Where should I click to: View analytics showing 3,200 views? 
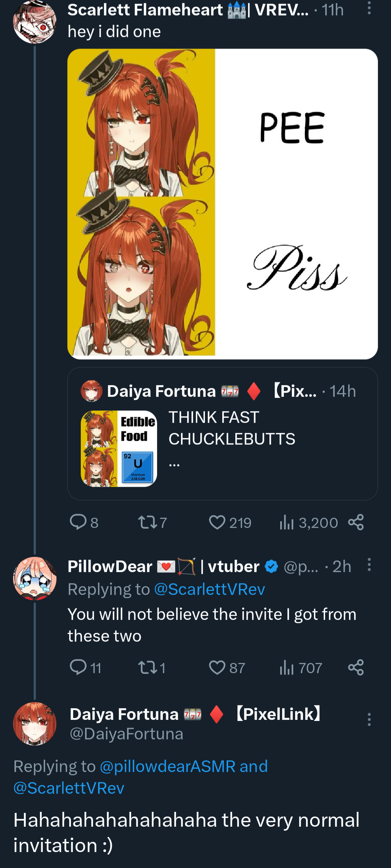pos(287,522)
